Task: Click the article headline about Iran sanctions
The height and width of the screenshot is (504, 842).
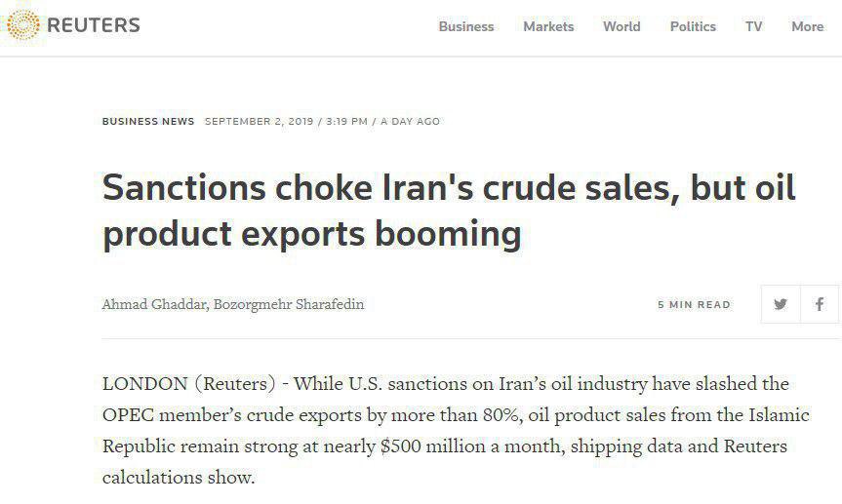Action: pyautogui.click(x=449, y=210)
